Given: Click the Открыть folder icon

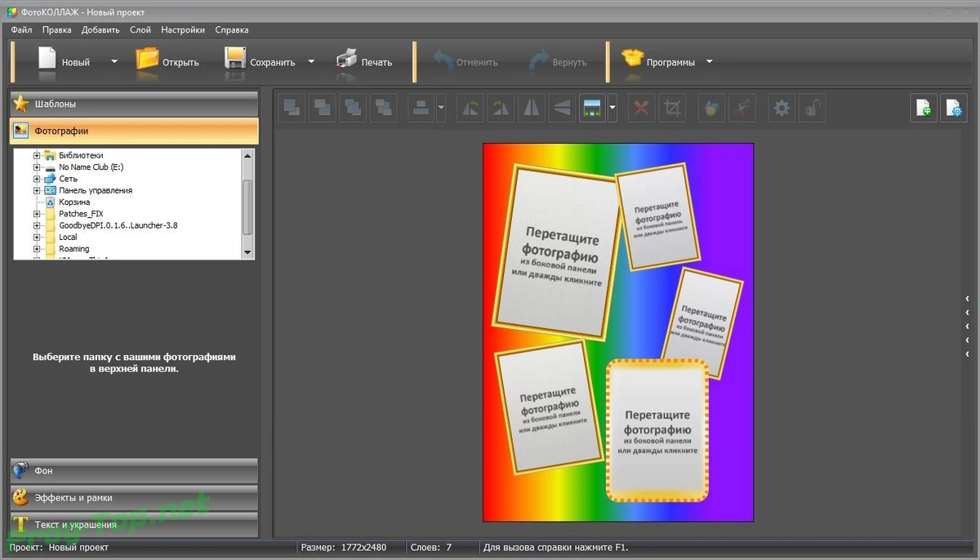Looking at the screenshot, I should 147,59.
